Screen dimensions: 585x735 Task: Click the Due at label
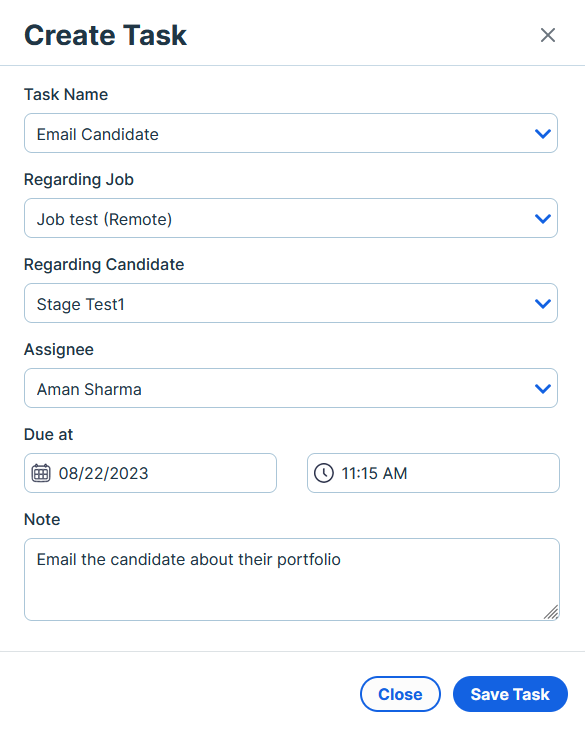[48, 434]
